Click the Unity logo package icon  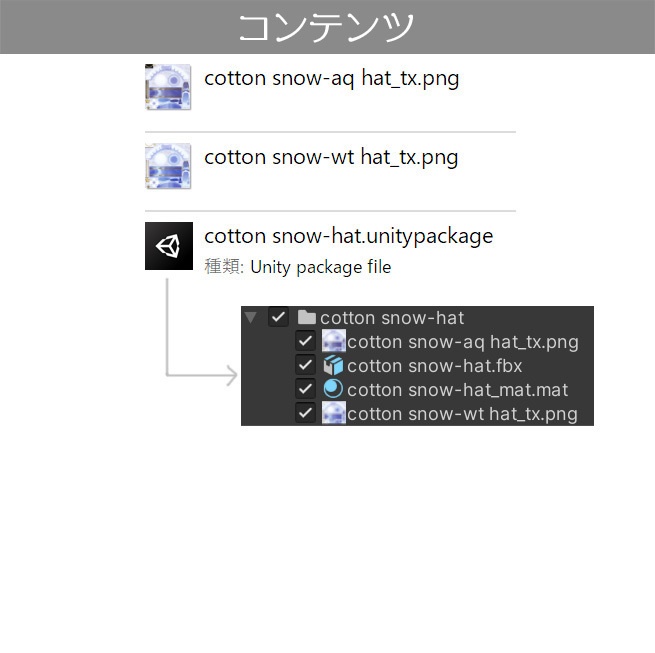pyautogui.click(x=168, y=246)
